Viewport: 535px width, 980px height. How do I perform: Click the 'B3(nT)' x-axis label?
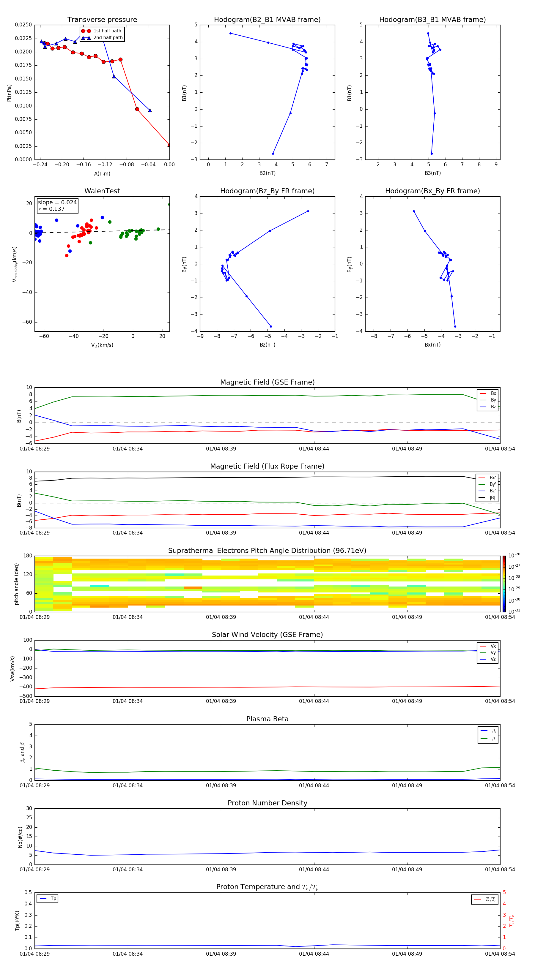(x=432, y=173)
